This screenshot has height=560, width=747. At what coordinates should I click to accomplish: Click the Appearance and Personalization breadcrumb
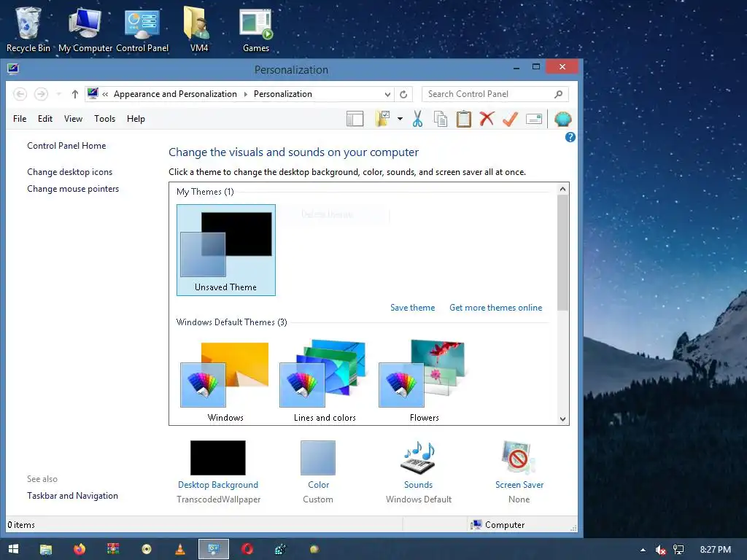coord(175,94)
